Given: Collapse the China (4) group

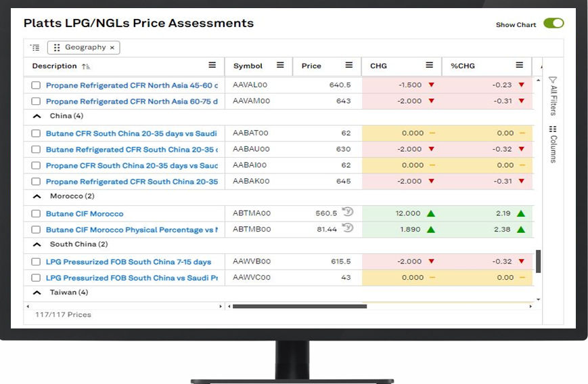Looking at the screenshot, I should [37, 116].
